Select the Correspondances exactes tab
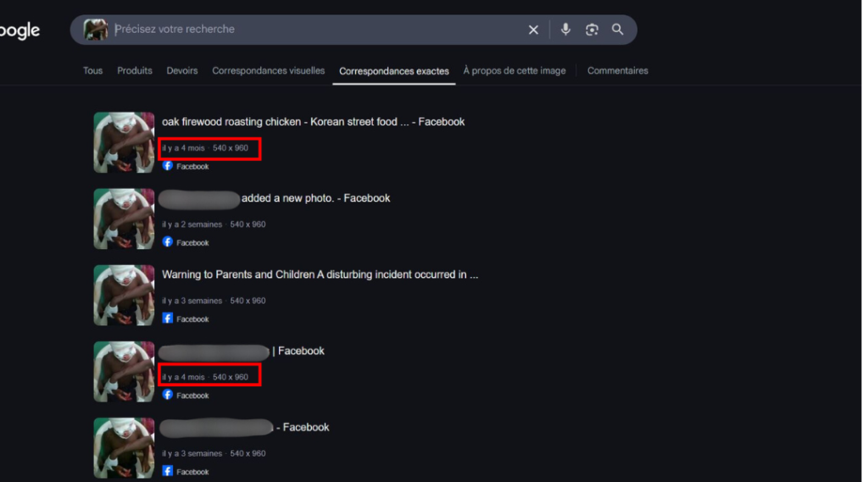Screen dimensions: 868x482 (394, 71)
